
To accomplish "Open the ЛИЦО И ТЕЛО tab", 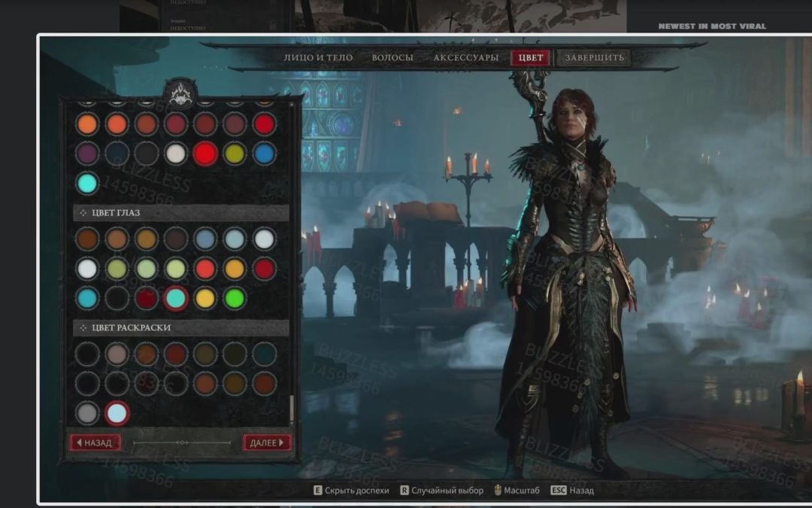I will tap(318, 57).
